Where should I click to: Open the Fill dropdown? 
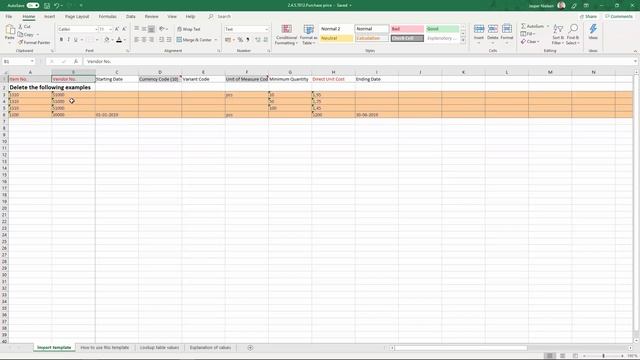(x=528, y=34)
